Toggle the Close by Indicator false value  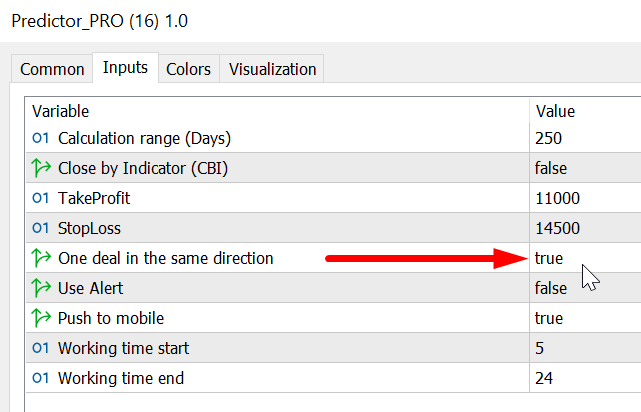tap(552, 168)
